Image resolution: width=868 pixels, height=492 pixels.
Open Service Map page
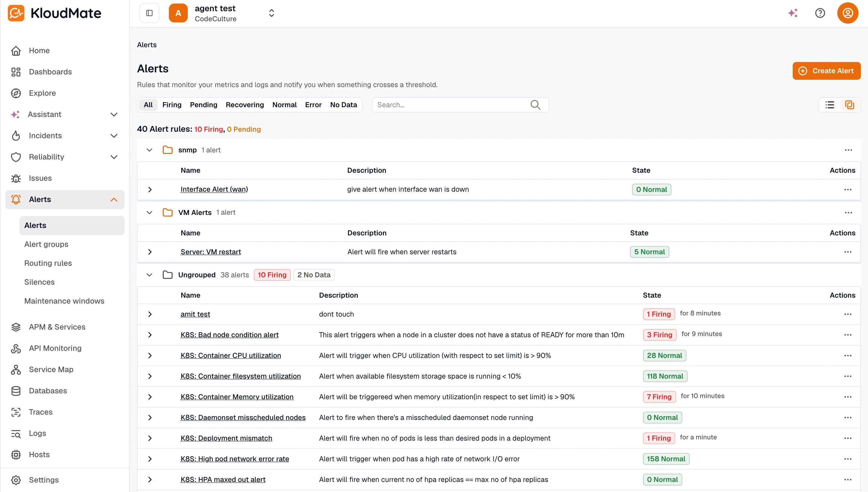tap(65, 370)
